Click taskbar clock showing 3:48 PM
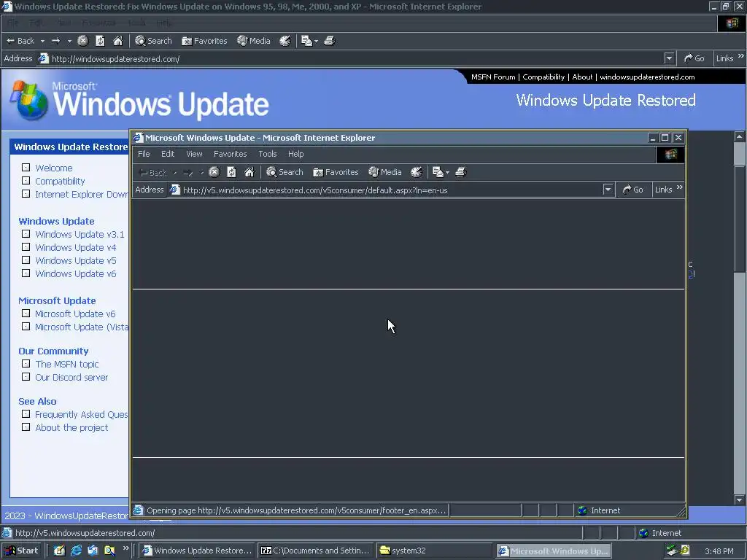This screenshot has height=560, width=747. [719, 551]
